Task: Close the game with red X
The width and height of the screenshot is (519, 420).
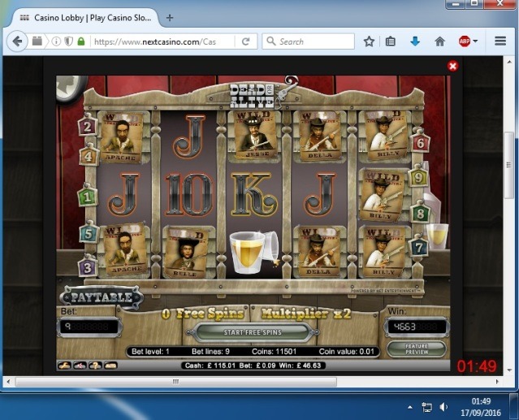Action: coord(452,66)
